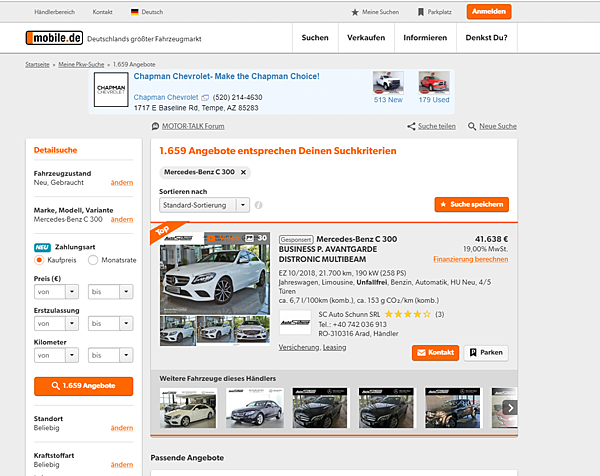Click the bookmark icon beside Parkplatz
600x476 pixels.
click(x=421, y=12)
